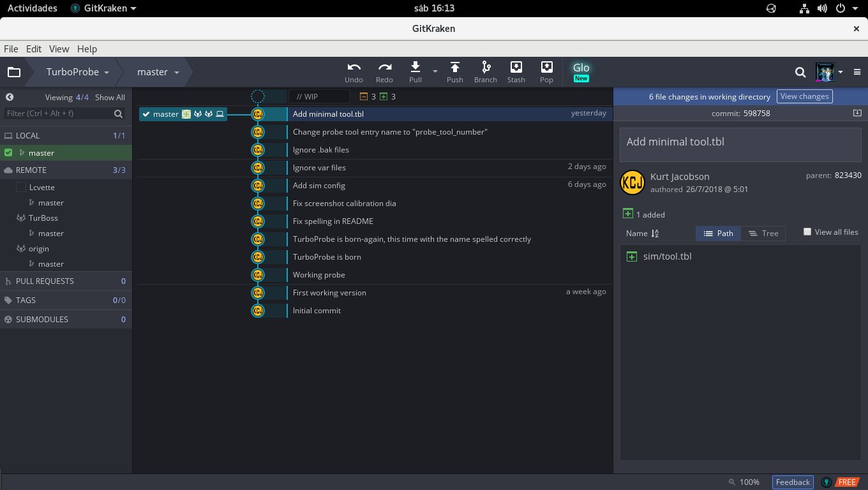The image size is (868, 490).
Task: Collapse the REMOTE section
Action: pyautogui.click(x=66, y=170)
